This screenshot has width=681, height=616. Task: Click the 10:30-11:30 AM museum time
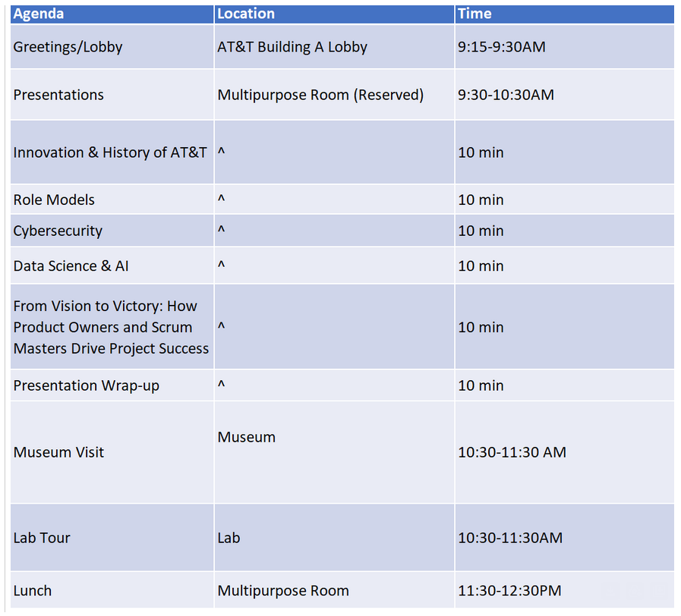click(564, 452)
